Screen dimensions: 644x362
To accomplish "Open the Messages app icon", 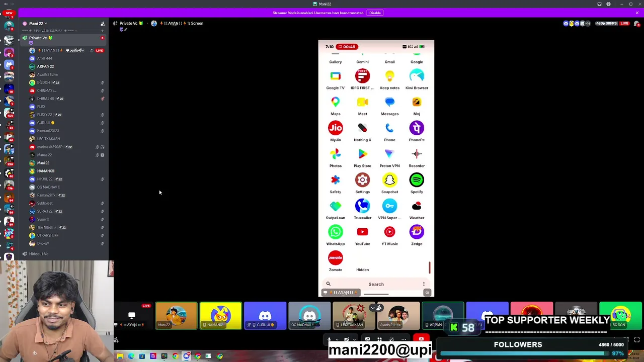I will click(x=389, y=102).
